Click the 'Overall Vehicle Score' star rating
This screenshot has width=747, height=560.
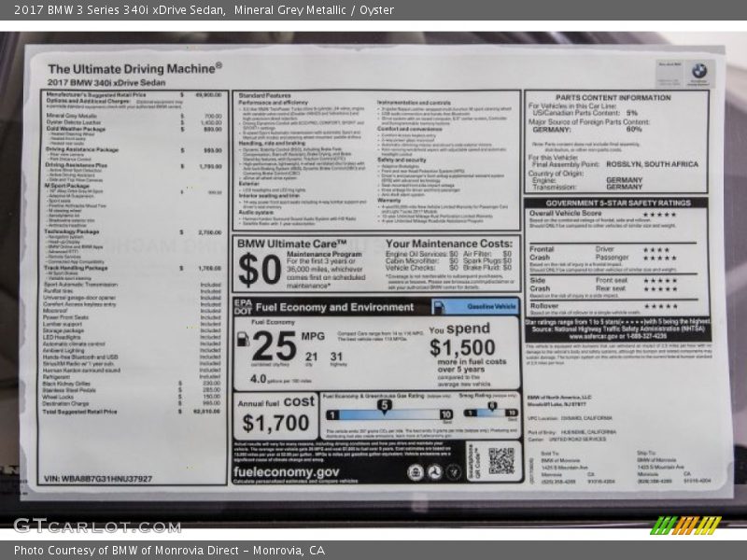click(659, 215)
